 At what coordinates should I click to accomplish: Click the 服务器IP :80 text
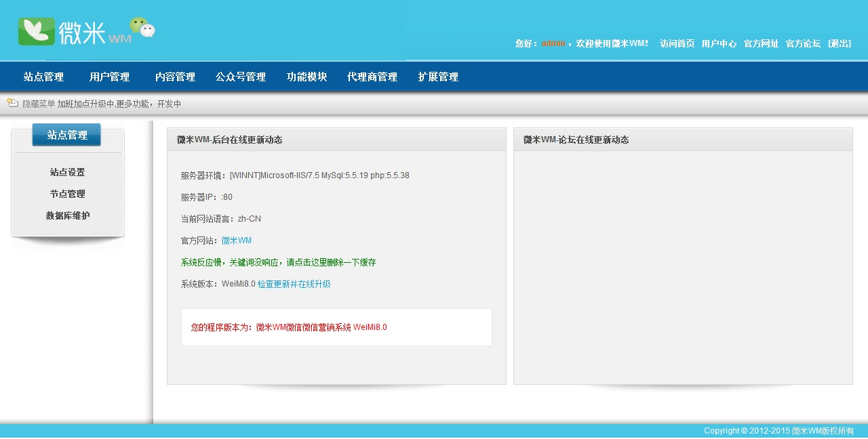click(207, 197)
